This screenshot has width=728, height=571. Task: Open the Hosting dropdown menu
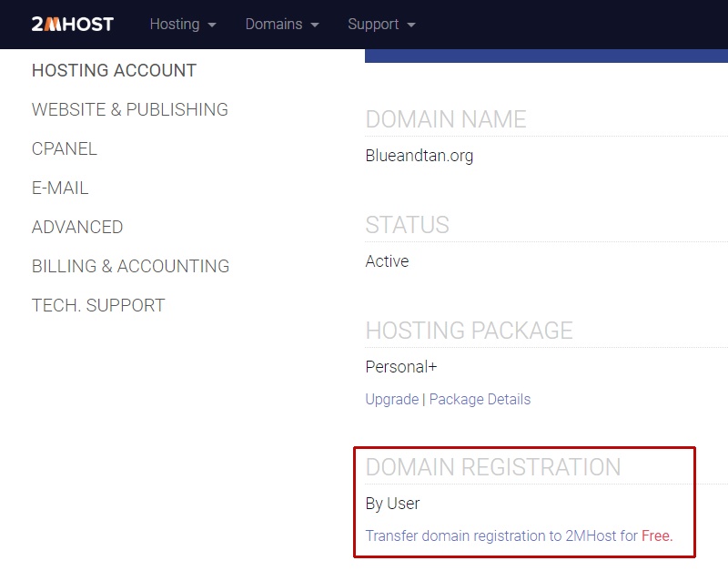(x=183, y=25)
